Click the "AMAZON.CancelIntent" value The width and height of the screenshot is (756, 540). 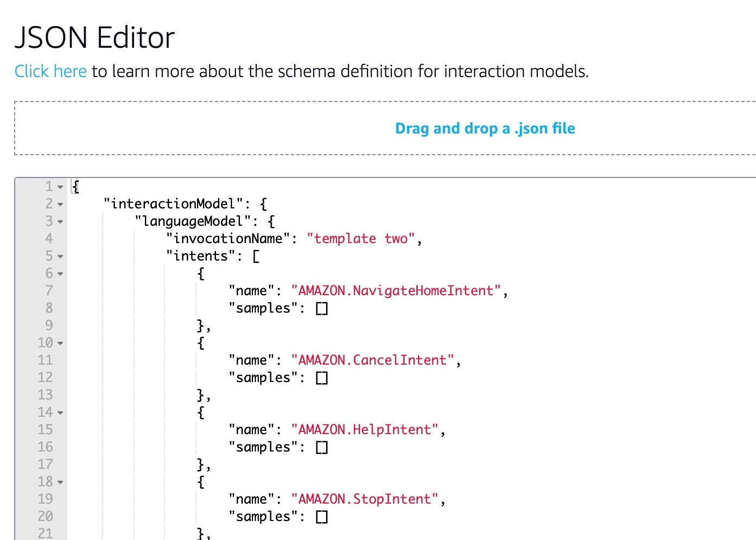point(373,360)
